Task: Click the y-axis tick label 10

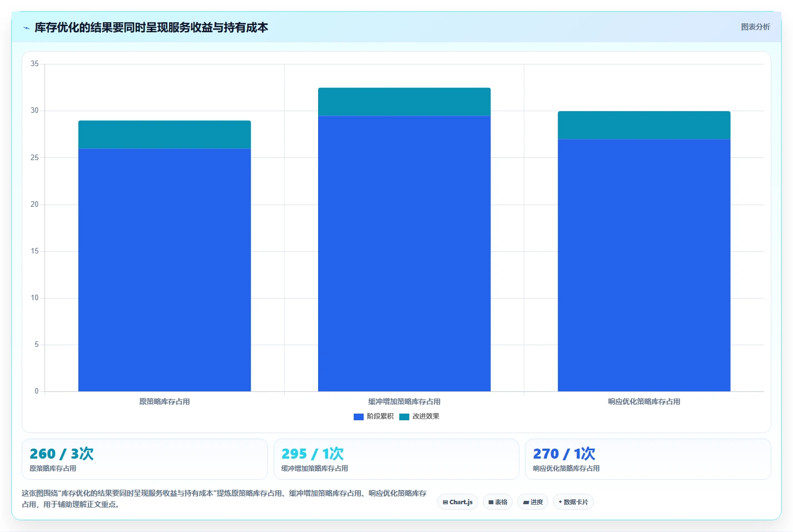Action: (34, 298)
